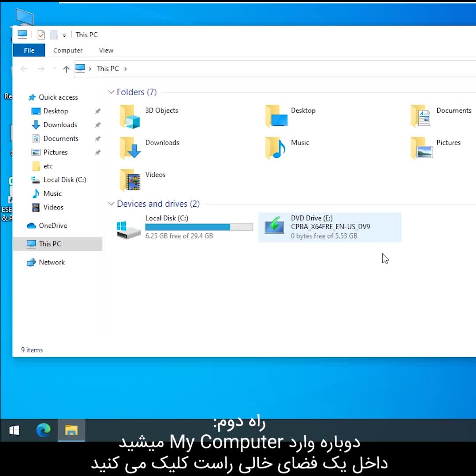Open the 3D Objects folder icon
Image resolution: width=476 pixels, height=476 pixels.
[130, 116]
